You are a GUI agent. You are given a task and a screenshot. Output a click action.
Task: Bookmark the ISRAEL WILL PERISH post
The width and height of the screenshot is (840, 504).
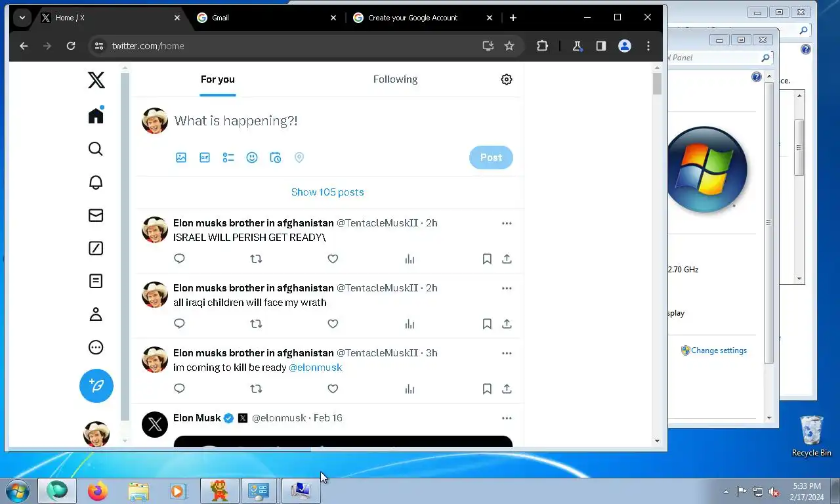(x=487, y=259)
